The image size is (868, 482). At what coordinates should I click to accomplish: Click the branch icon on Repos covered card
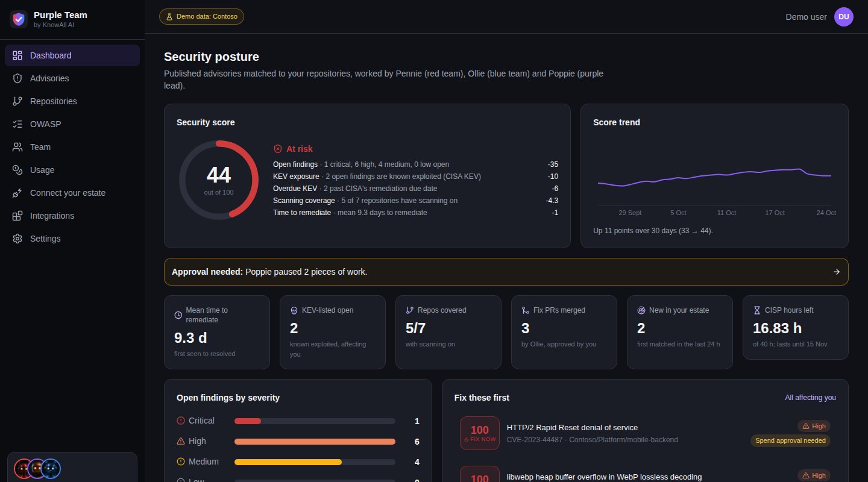point(410,310)
